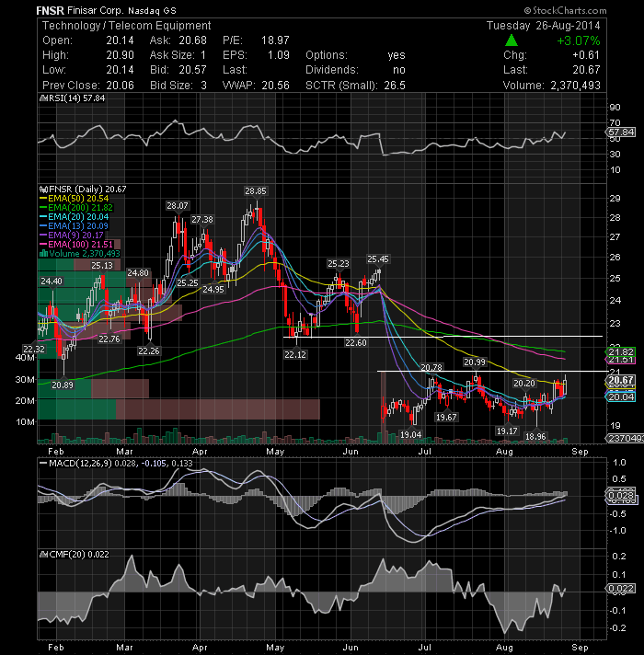644x655 pixels.
Task: Click the 20.67 last price axis tag
Action: pos(621,380)
